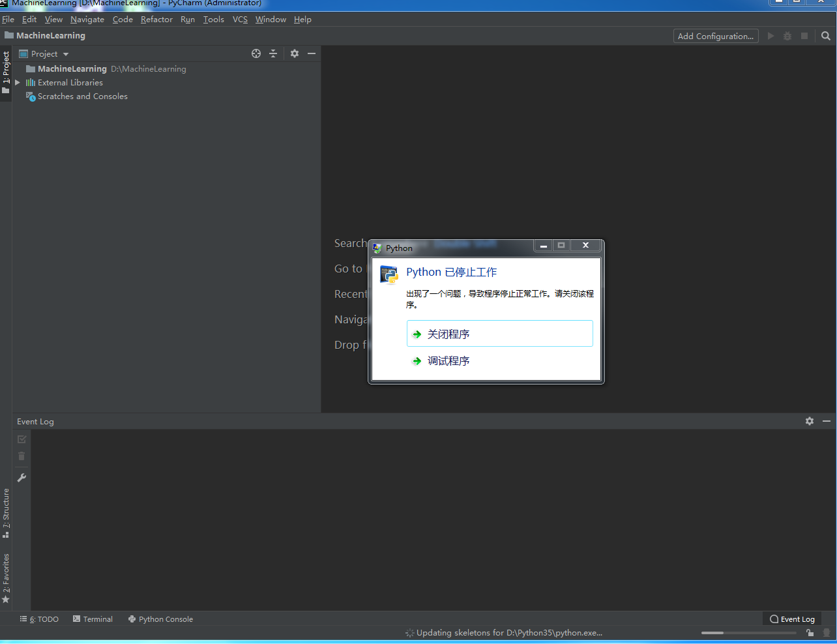Click wrench settings icon in Event Log

coord(22,478)
